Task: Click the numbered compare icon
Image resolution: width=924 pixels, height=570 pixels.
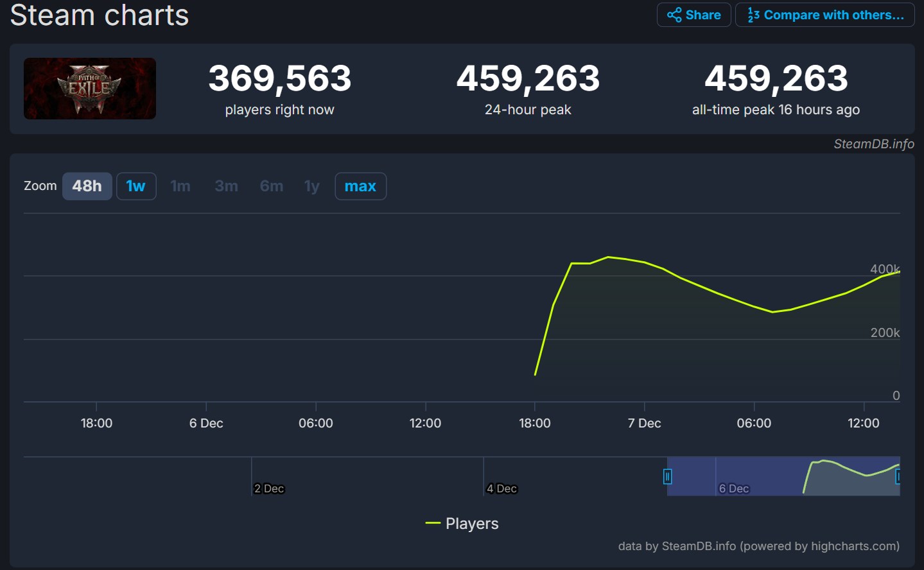Action: 753,15
